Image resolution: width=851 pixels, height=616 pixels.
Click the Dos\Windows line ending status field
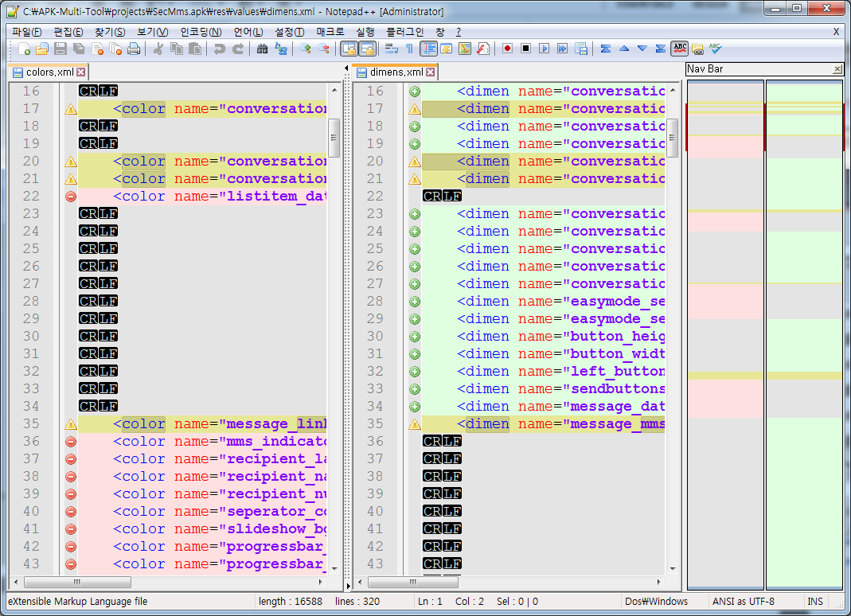(656, 602)
